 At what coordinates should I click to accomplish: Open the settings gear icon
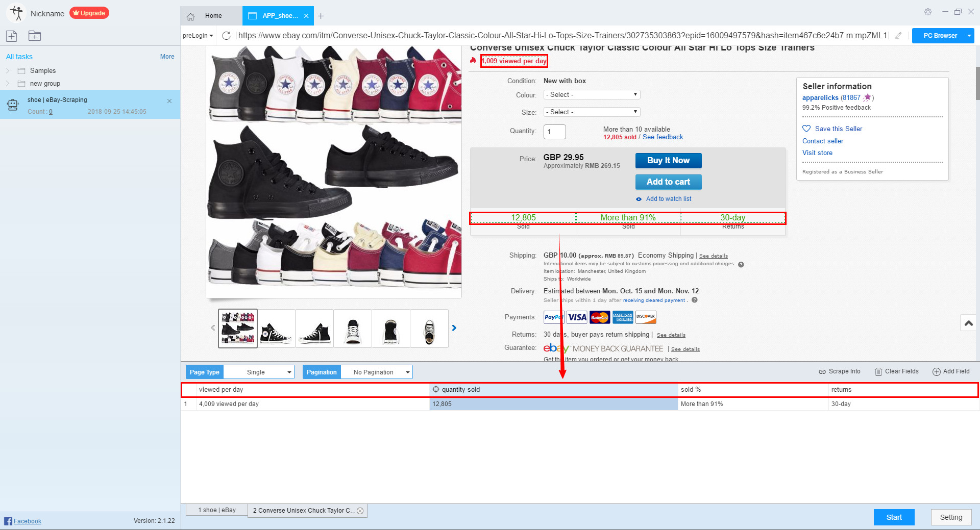point(928,12)
